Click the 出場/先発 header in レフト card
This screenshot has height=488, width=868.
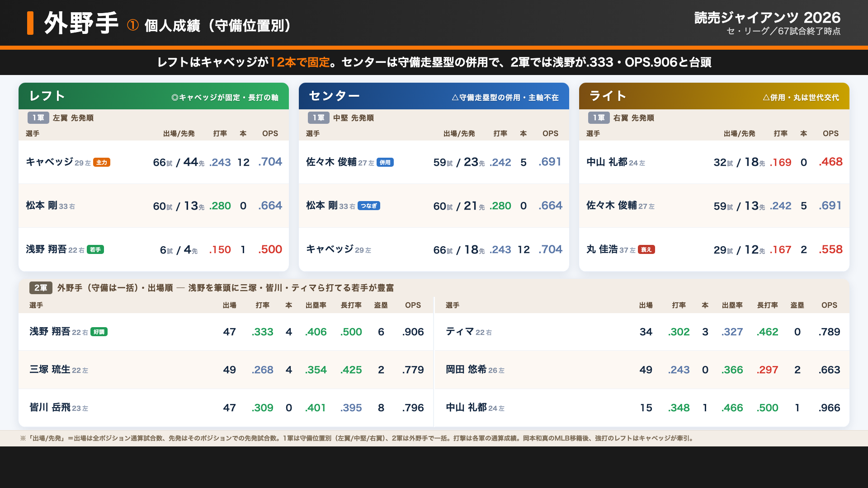(179, 134)
